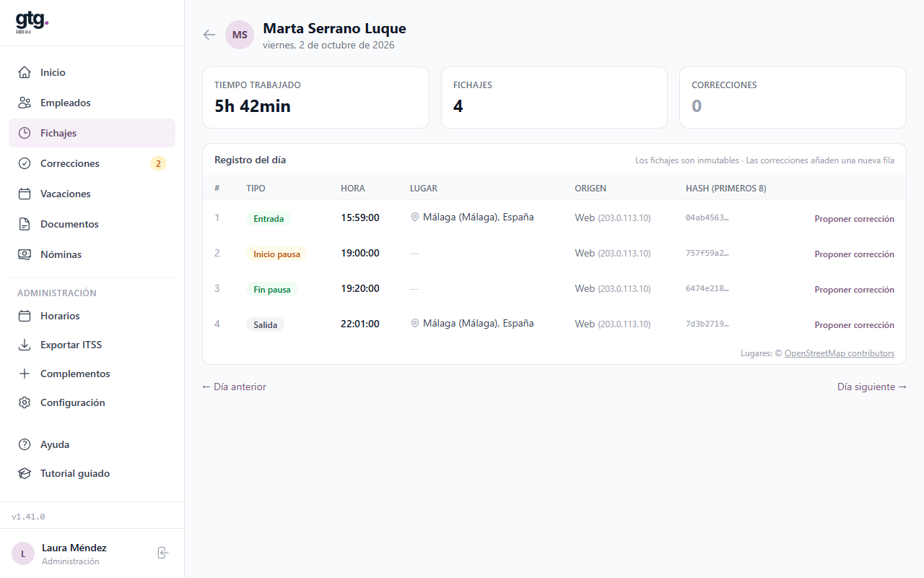
Task: Propose correction for the Entrada entry
Action: (x=854, y=219)
